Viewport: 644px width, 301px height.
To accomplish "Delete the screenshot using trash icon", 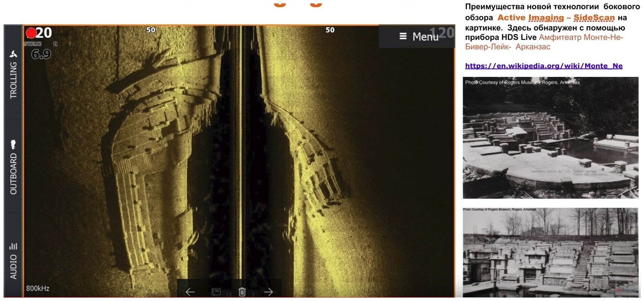I will (242, 292).
